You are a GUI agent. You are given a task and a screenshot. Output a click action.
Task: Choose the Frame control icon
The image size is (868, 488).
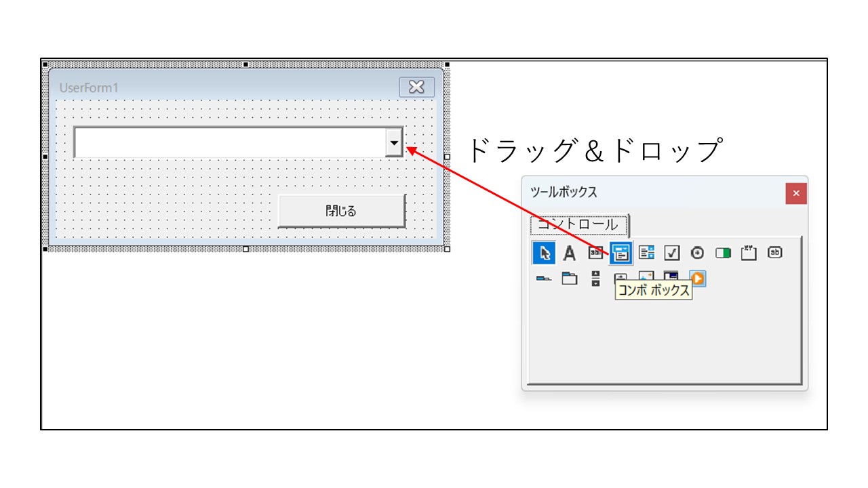pyautogui.click(x=749, y=253)
